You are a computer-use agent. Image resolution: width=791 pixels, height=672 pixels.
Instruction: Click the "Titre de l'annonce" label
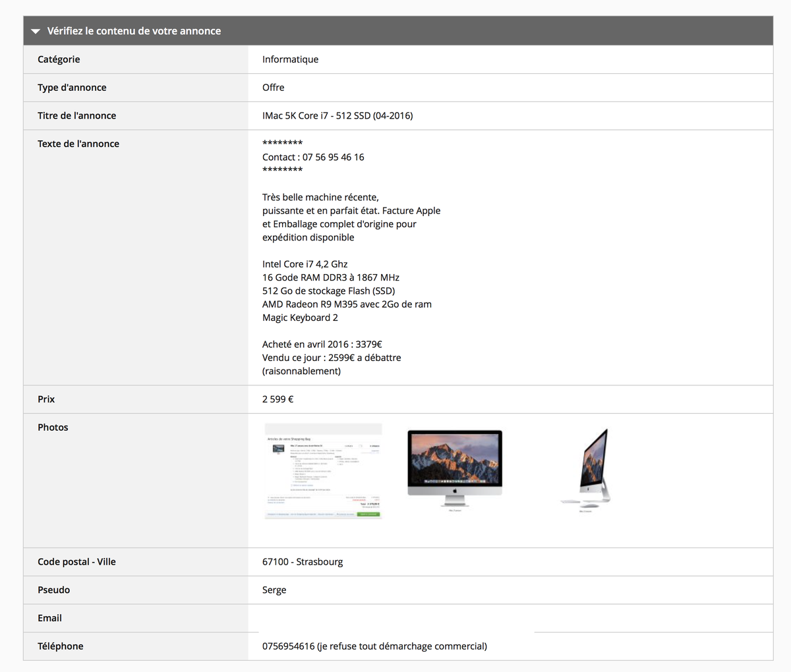click(x=76, y=115)
